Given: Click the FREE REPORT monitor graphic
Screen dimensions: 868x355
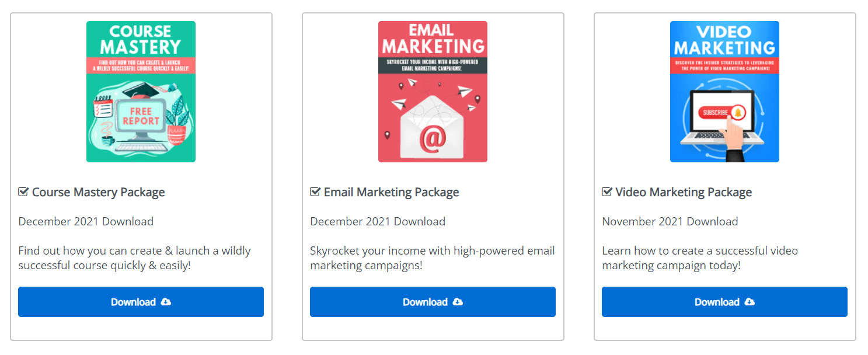Looking at the screenshot, I should [x=141, y=117].
